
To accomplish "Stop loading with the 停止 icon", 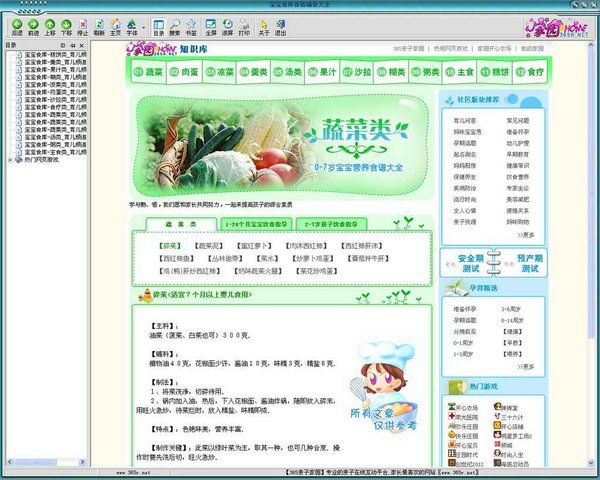I will point(83,27).
